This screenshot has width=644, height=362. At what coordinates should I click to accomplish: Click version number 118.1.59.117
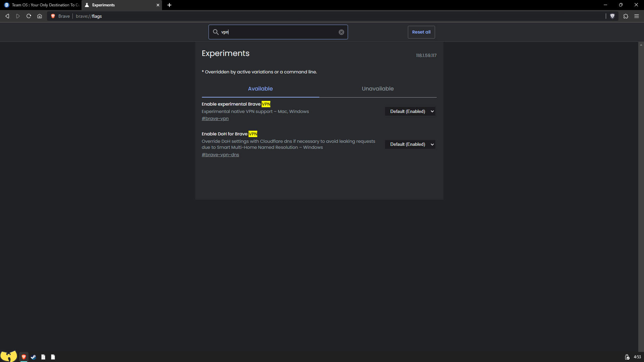(426, 56)
